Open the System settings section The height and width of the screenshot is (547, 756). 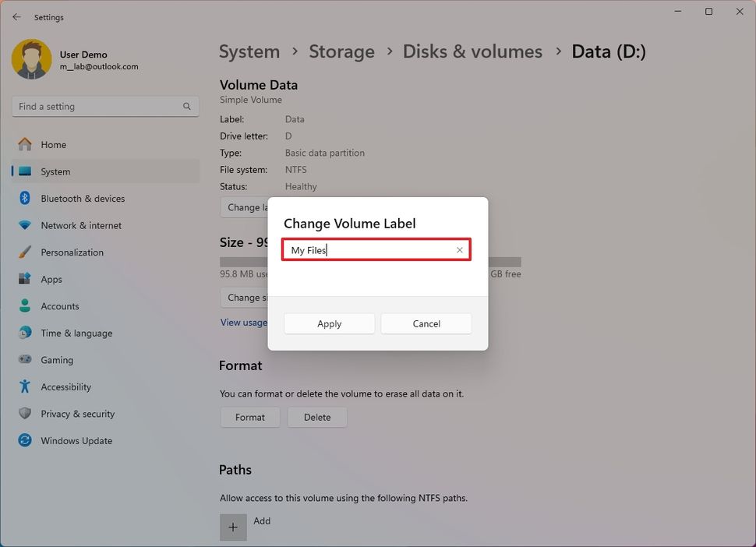tap(55, 171)
